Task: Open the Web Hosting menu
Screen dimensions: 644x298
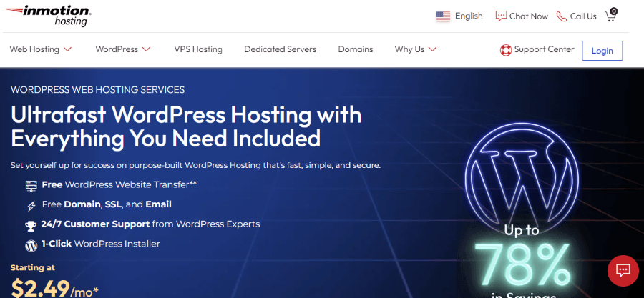Action: [34, 49]
